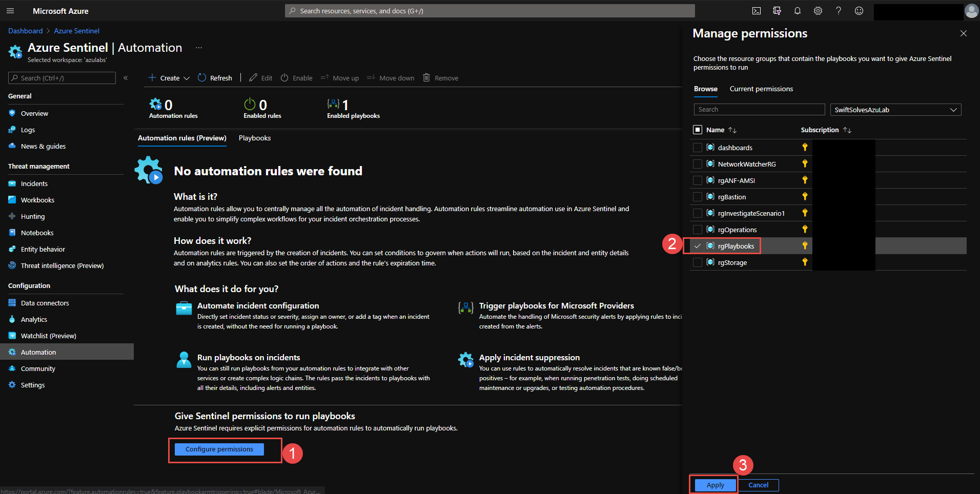Click the key icon in the rgStorage row
Viewport: 980px width, 494px height.
click(805, 262)
